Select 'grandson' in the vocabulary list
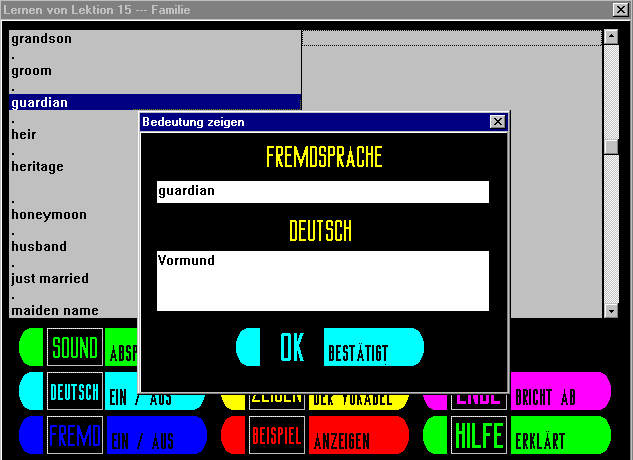The width and height of the screenshot is (633, 460). [x=42, y=39]
